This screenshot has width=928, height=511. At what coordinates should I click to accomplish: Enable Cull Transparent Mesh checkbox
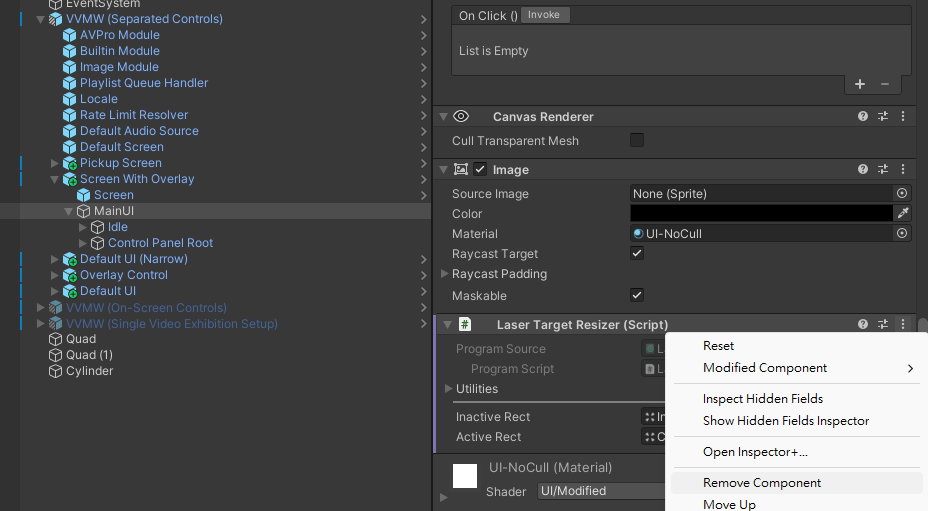[x=637, y=141]
